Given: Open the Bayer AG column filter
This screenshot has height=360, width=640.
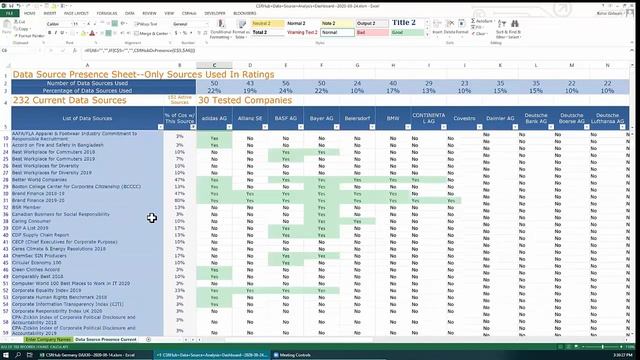Looking at the screenshot, I should pos(336,127).
